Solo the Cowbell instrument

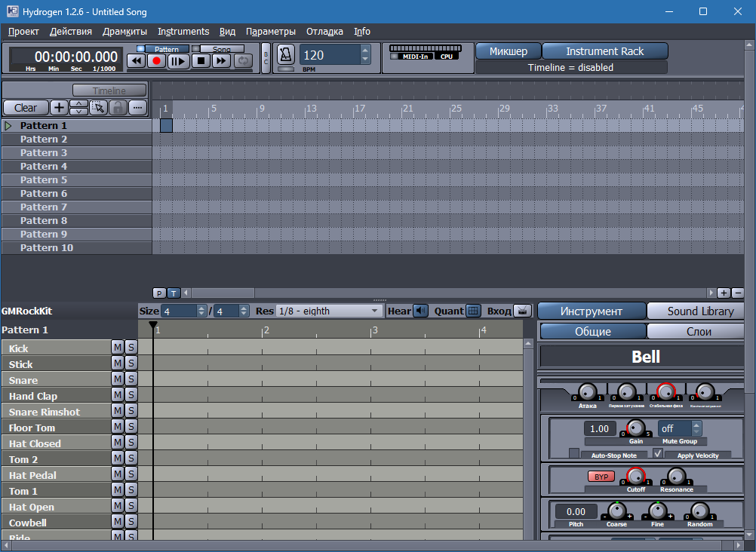click(x=131, y=521)
